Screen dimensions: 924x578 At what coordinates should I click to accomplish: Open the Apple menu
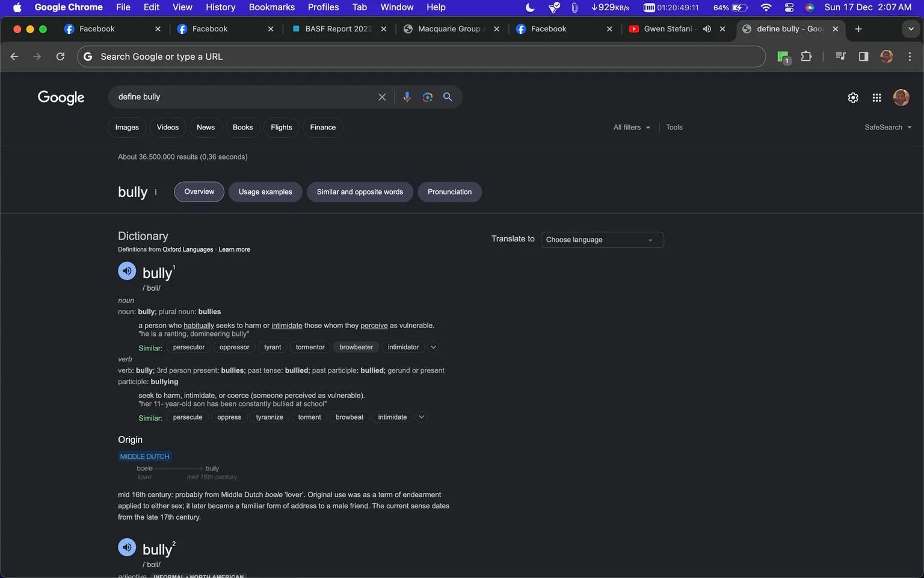[17, 7]
